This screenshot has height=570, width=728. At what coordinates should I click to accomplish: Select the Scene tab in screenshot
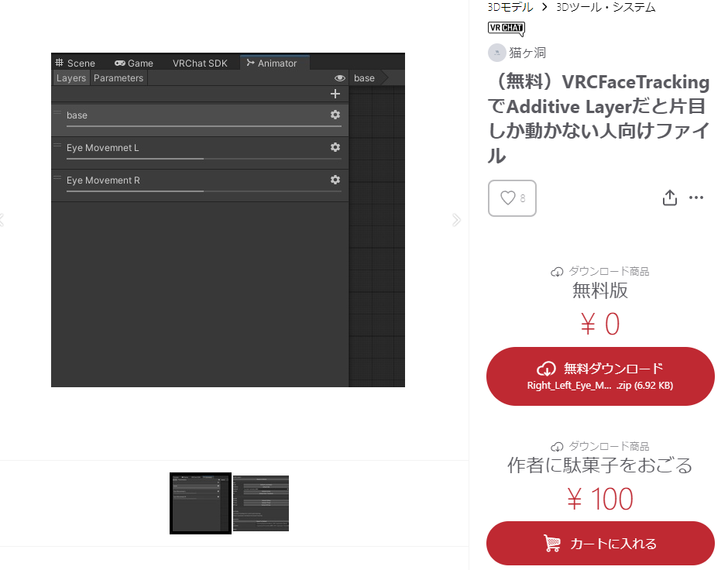tap(75, 64)
